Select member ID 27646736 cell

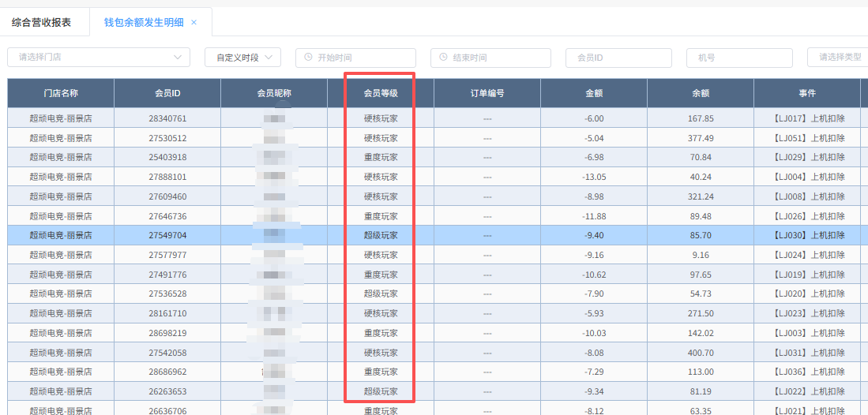coord(167,216)
